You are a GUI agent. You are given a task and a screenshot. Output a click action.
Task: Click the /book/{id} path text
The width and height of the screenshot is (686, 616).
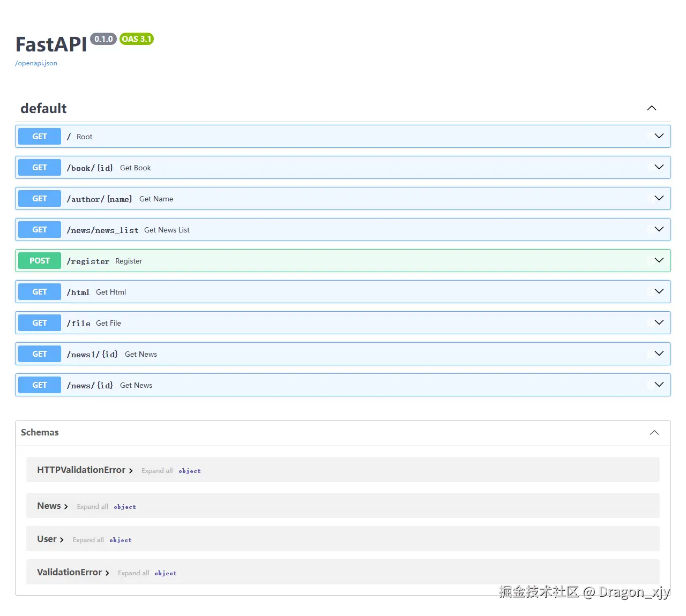(90, 168)
